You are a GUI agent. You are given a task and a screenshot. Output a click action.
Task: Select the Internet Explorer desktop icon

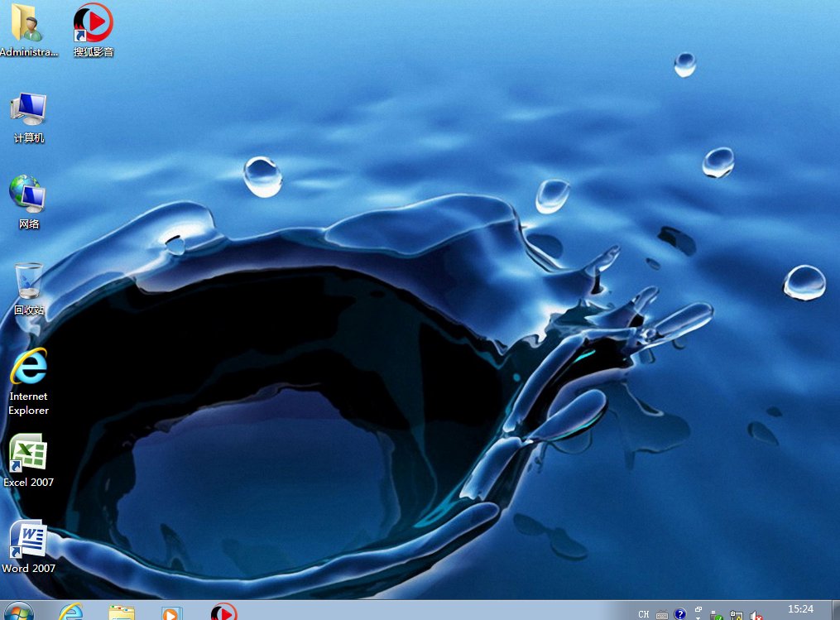point(29,382)
